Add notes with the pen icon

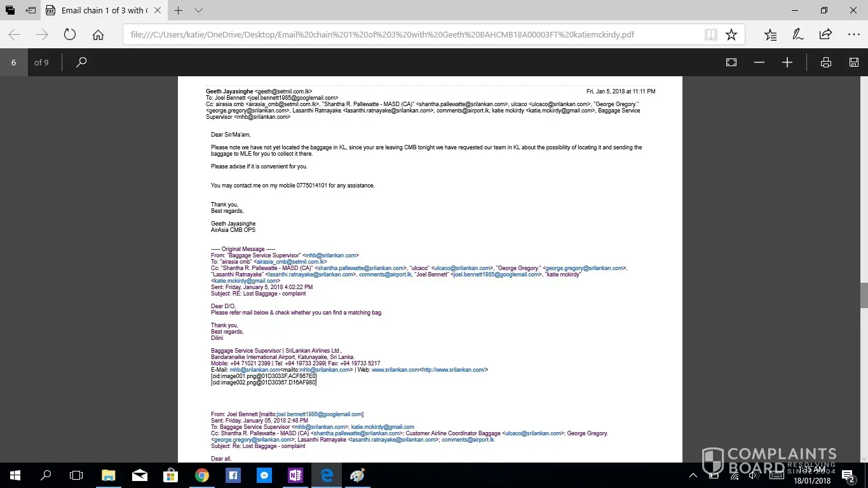click(798, 35)
